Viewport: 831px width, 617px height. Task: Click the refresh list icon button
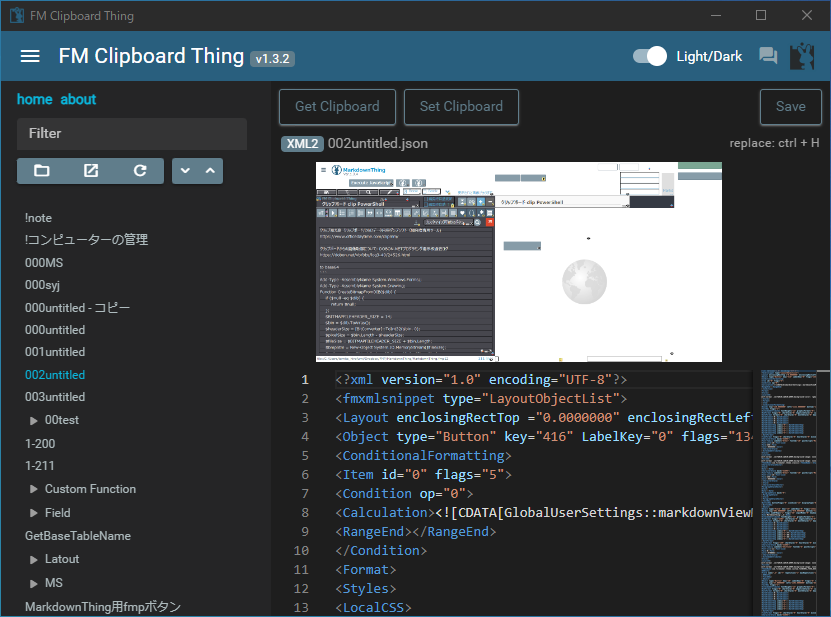coord(140,171)
